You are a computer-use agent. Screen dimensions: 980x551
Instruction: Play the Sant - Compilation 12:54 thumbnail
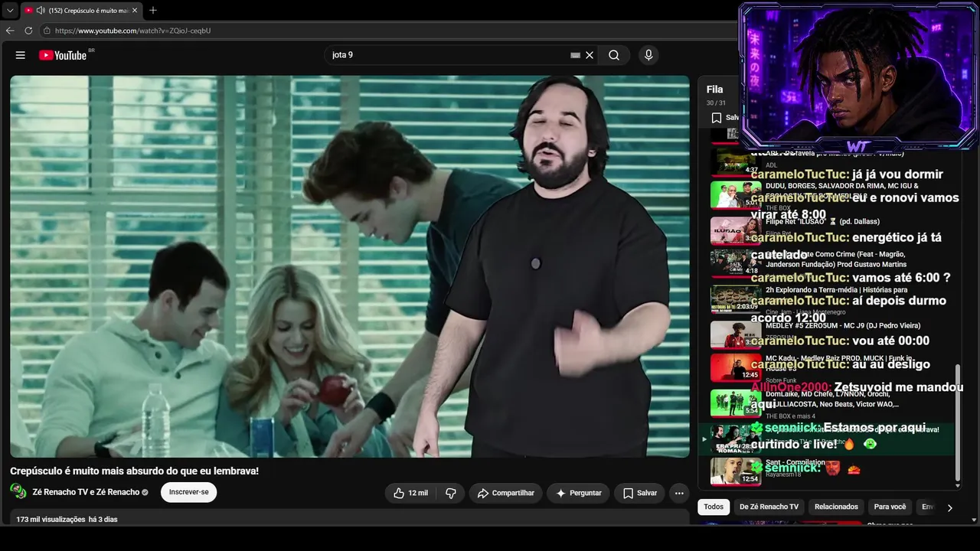pos(735,471)
